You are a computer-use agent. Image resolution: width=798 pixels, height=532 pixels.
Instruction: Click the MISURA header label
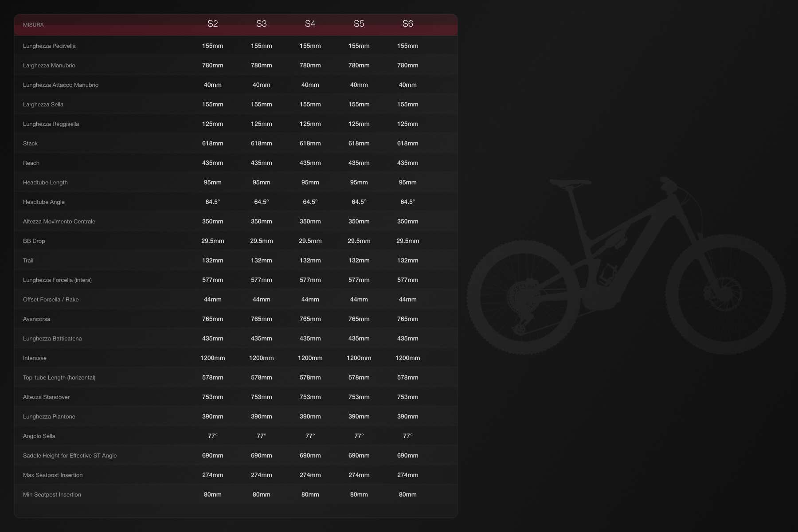point(33,25)
